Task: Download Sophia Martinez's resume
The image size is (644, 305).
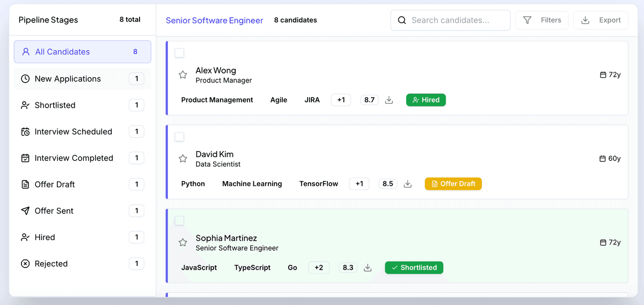Action: (368, 267)
